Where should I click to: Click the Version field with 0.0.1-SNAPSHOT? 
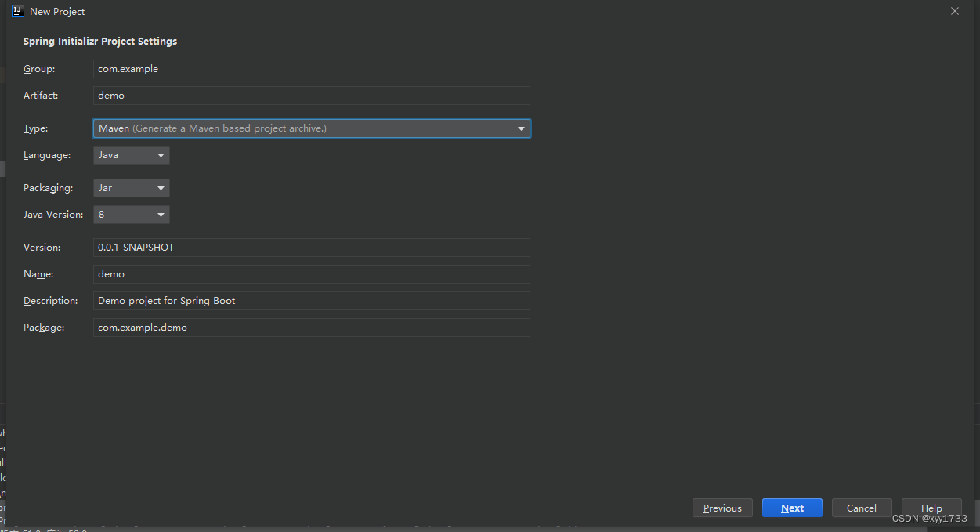coord(312,248)
